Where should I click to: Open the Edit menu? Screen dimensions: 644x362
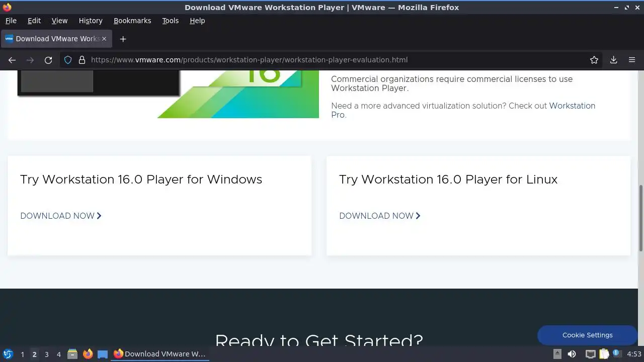[x=34, y=21]
